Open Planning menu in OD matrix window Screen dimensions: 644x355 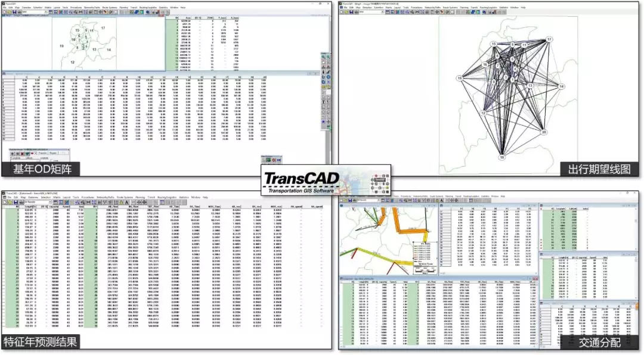(x=123, y=7)
